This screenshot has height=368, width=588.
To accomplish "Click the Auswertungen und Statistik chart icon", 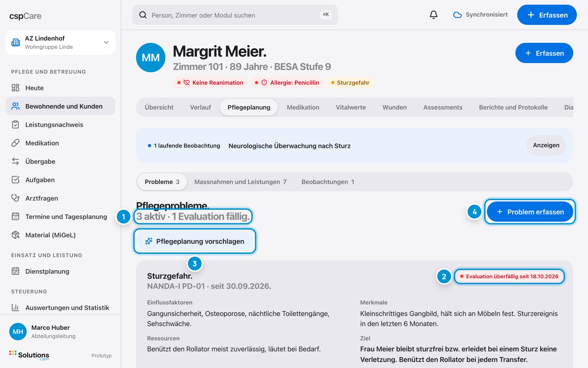I will click(x=15, y=307).
